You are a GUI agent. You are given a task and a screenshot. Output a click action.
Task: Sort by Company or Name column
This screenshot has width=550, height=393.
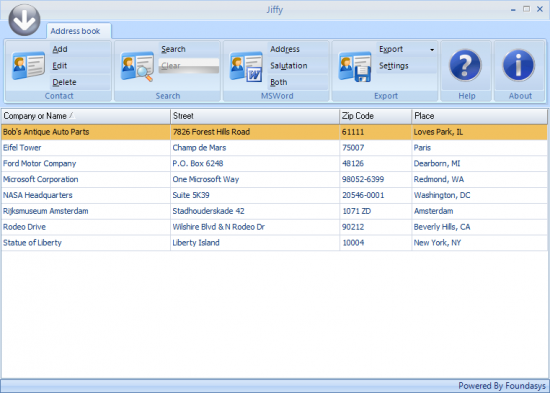pos(86,116)
